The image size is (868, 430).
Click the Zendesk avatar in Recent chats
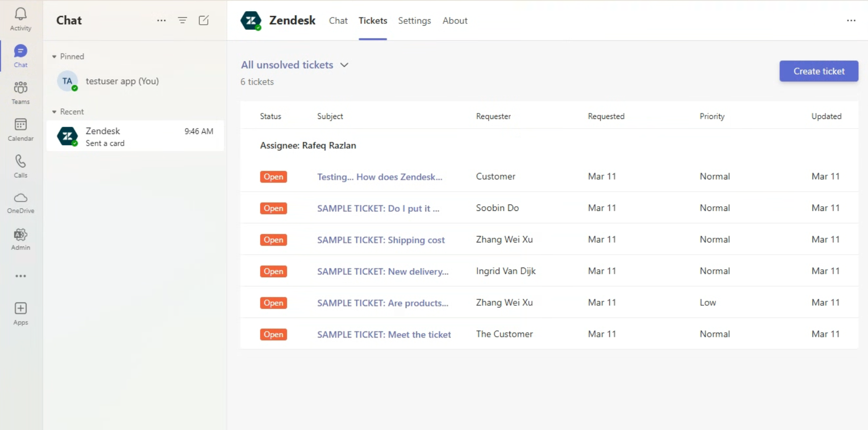[x=67, y=136]
